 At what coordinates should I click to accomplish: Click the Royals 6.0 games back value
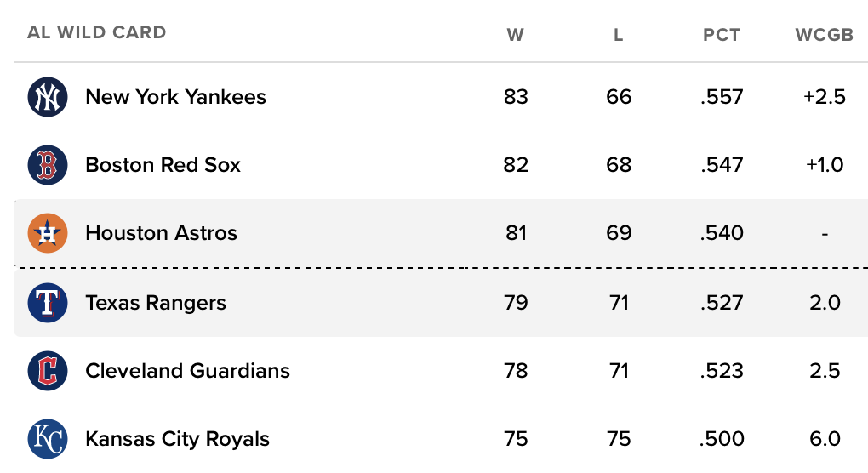coord(825,439)
